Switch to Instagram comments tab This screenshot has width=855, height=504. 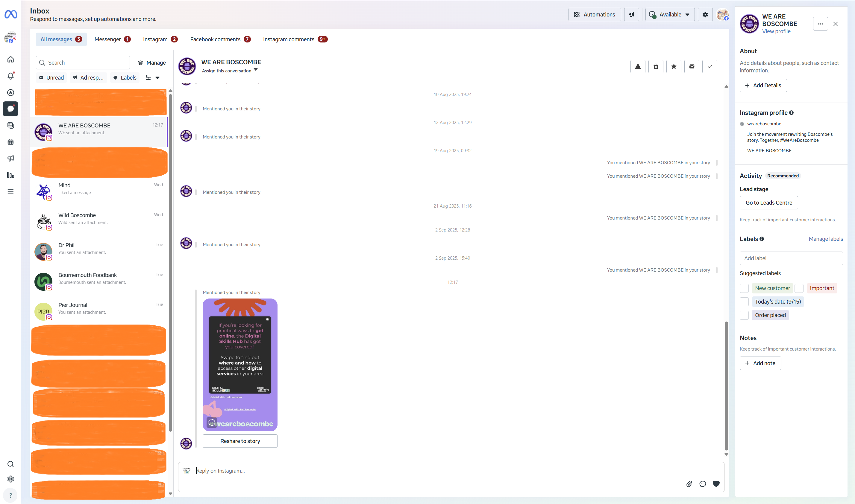[295, 39]
